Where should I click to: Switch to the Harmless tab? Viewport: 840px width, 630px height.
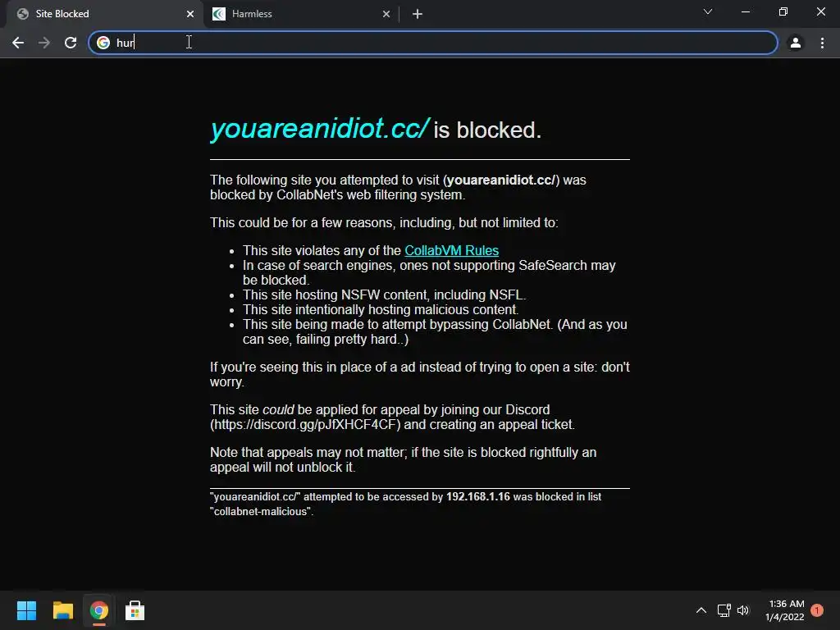[x=300, y=14]
